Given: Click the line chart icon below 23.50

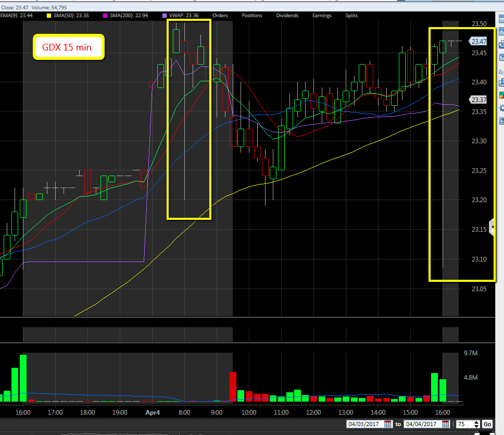Looking at the screenshot, I should [x=501, y=32].
